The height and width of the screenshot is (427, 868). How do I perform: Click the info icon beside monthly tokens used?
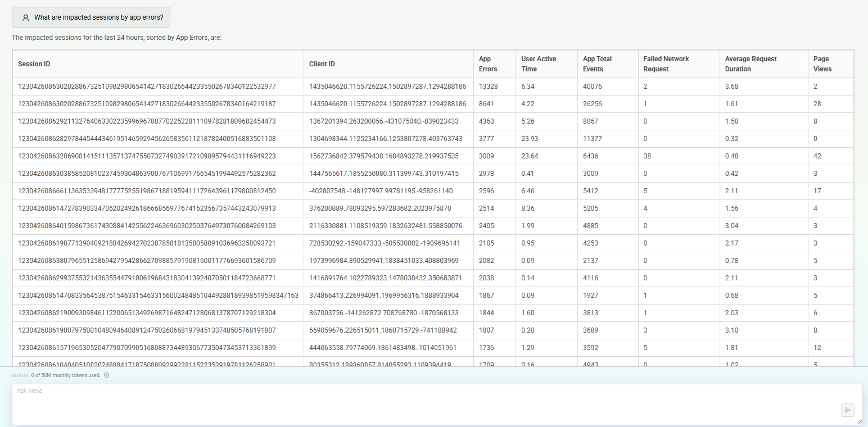pos(106,375)
